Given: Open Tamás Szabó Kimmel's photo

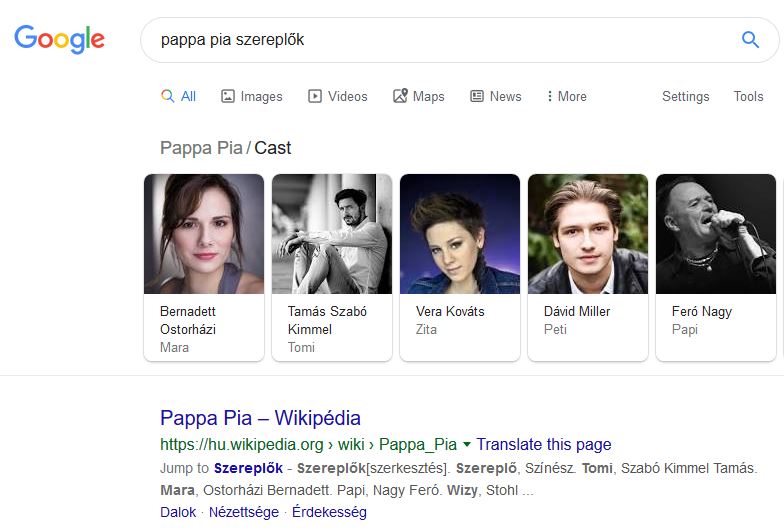Looking at the screenshot, I should pyautogui.click(x=332, y=234).
